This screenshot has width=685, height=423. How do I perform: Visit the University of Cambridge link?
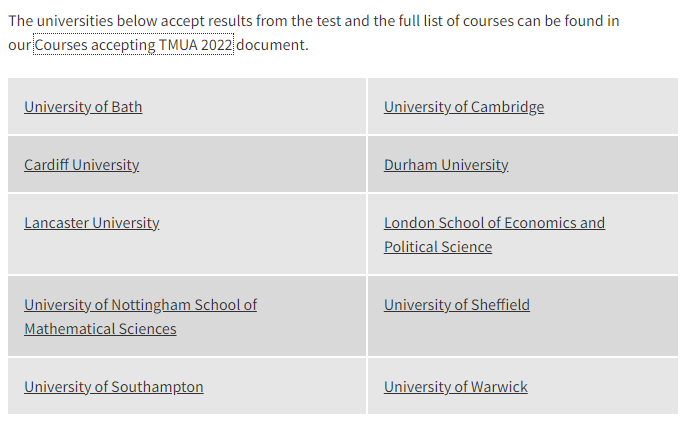coord(464,107)
